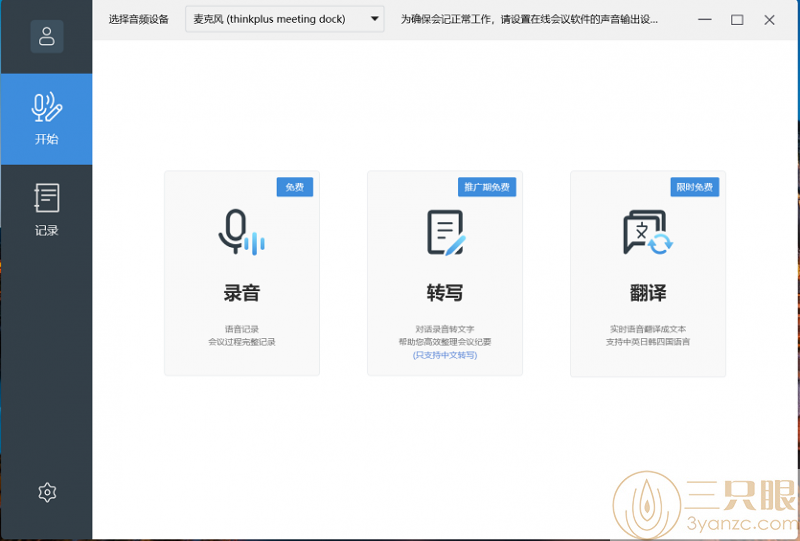Select the 录音 card title
The height and width of the screenshot is (541, 800).
(x=242, y=293)
